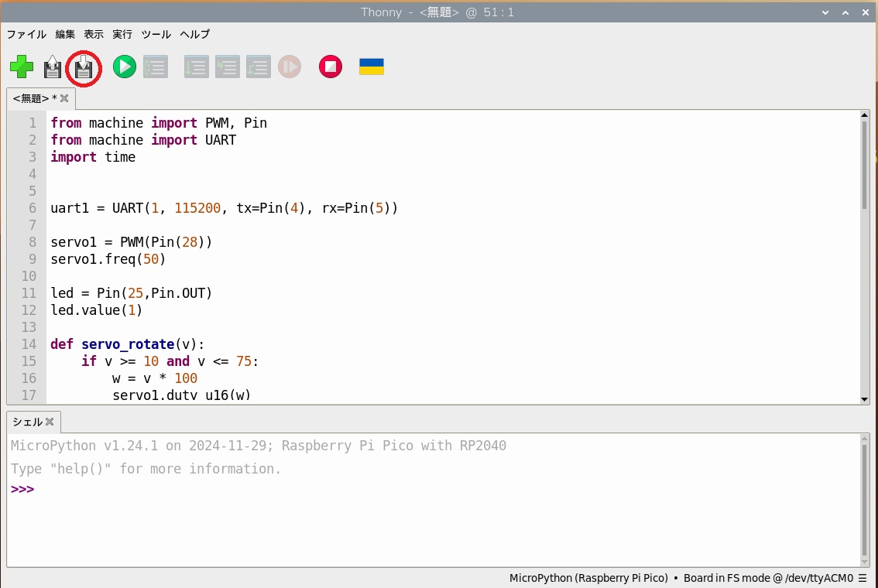Click the green plus New file icon

22,67
